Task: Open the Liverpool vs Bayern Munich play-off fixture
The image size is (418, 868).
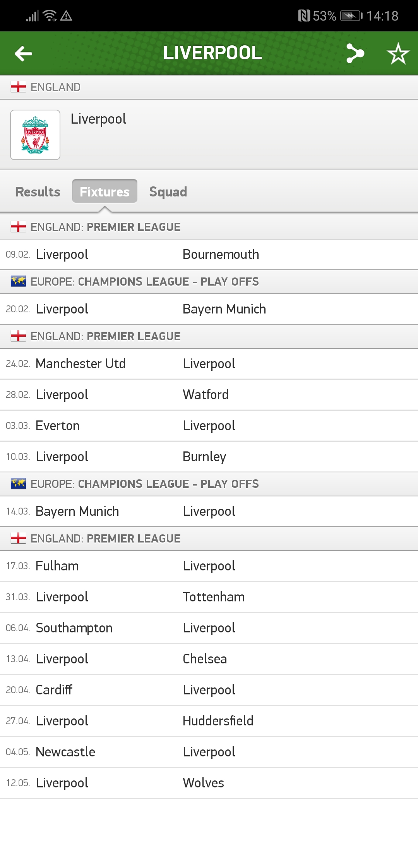Action: point(209,309)
